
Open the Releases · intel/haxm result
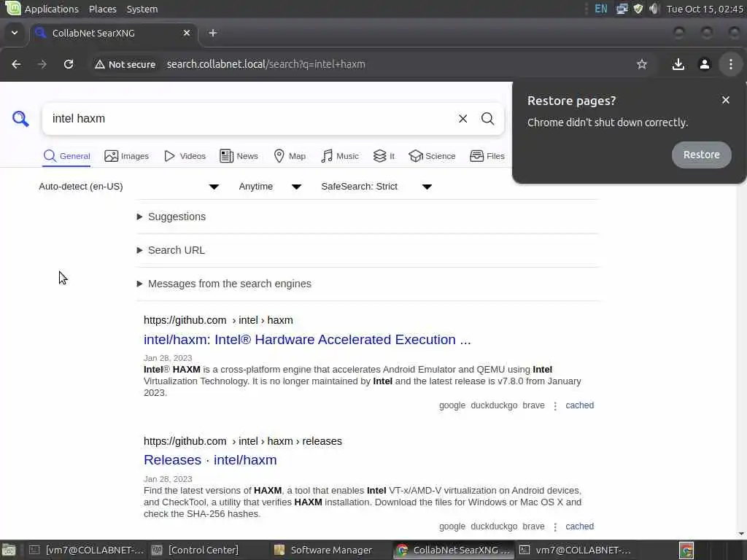[210, 460]
